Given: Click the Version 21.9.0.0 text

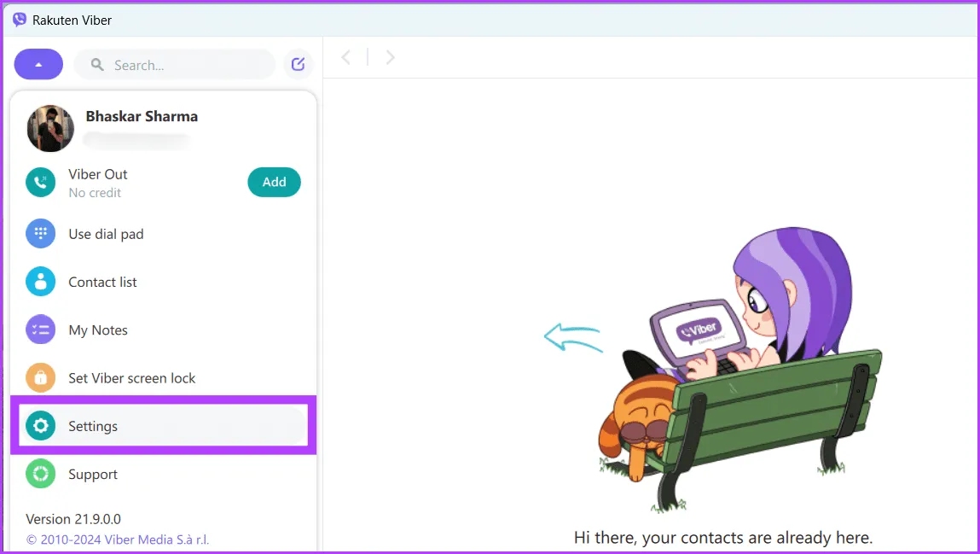Looking at the screenshot, I should coord(73,519).
